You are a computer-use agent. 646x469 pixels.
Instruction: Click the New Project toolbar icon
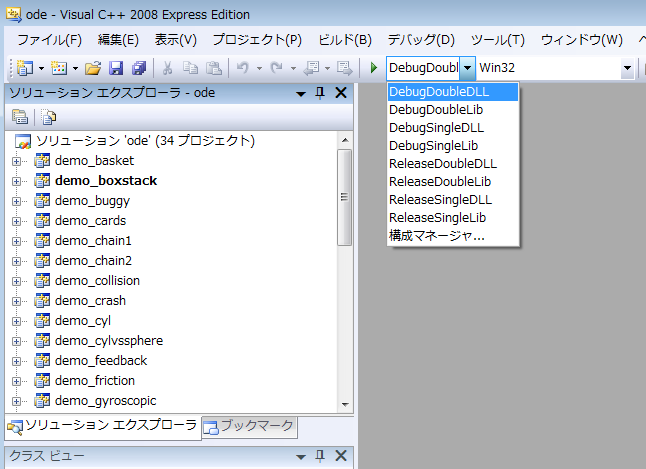point(25,68)
